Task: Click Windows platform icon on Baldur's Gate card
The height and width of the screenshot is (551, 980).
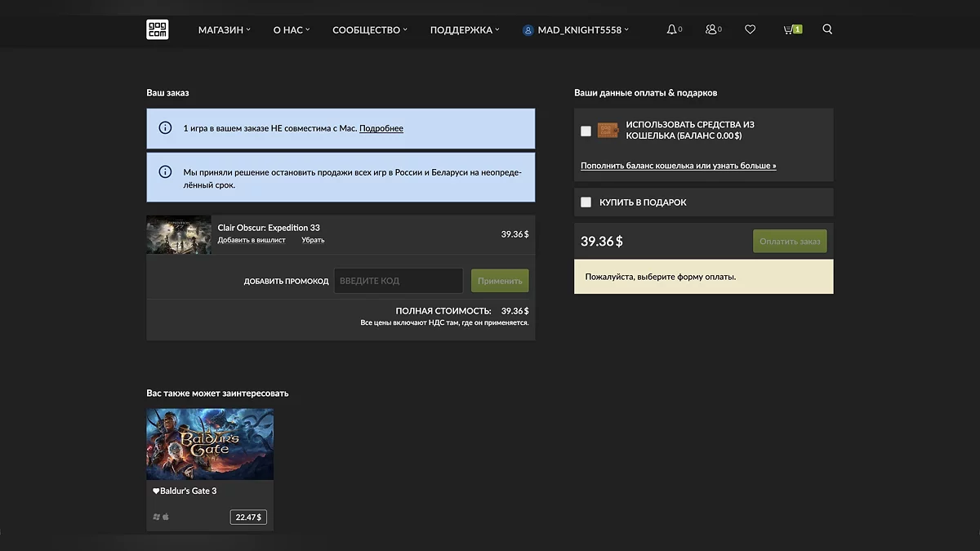Action: 156,517
